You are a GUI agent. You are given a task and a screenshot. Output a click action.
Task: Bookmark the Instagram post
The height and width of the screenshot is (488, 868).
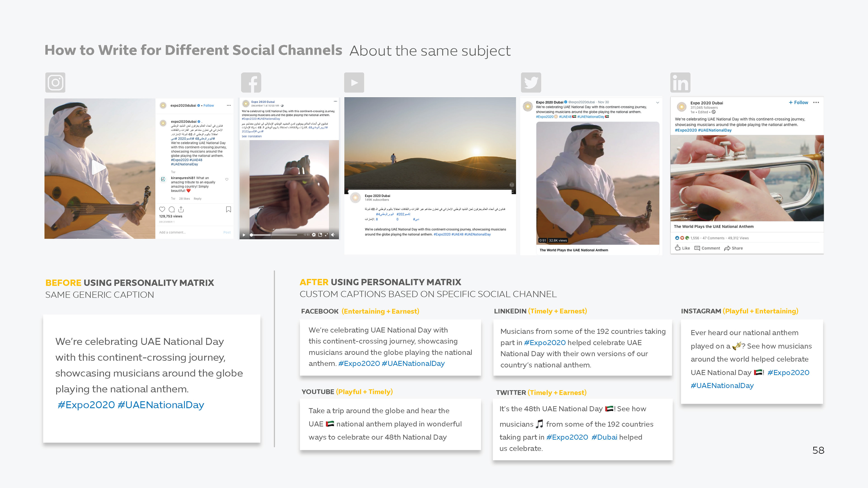229,209
